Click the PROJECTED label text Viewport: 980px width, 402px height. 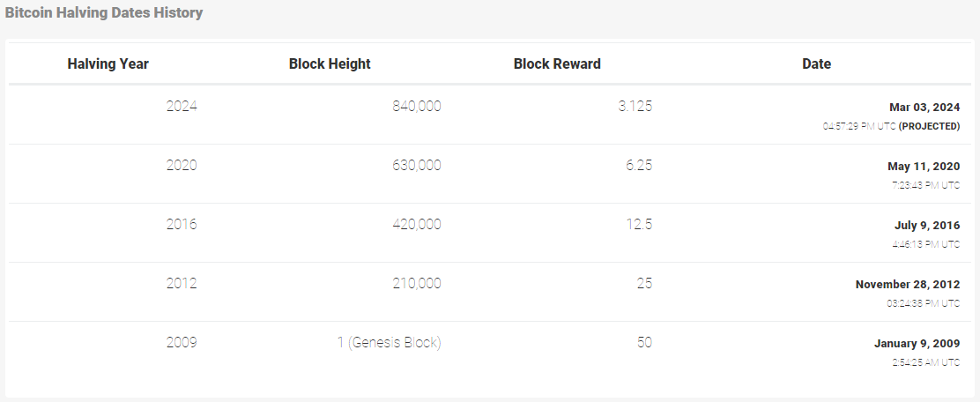pyautogui.click(x=929, y=126)
